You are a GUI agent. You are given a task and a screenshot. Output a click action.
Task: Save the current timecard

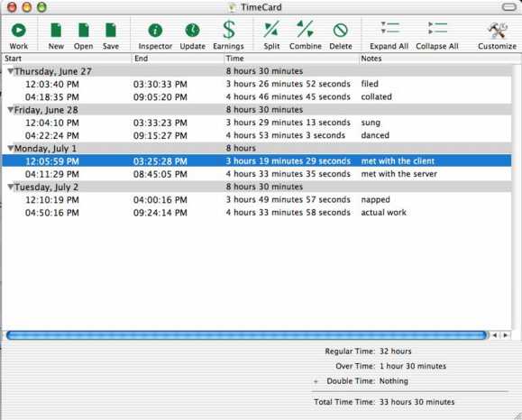point(111,35)
